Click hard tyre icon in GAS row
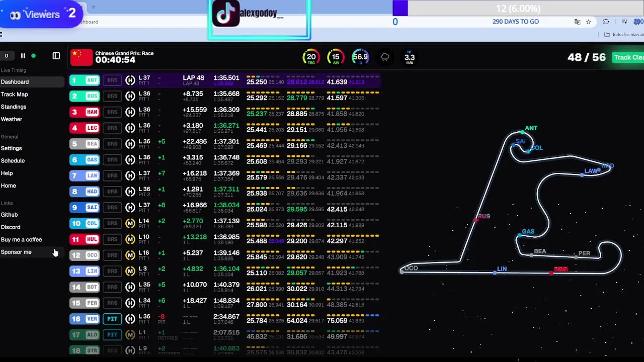This screenshot has width=644, height=362. click(x=130, y=159)
